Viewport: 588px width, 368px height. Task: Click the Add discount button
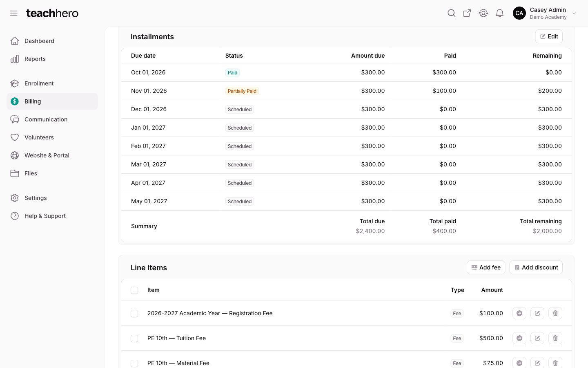(536, 267)
